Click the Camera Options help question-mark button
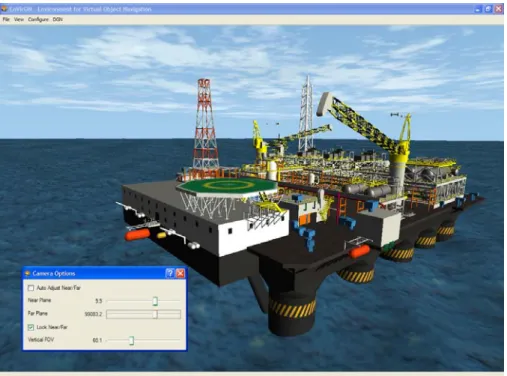The image size is (507, 376). (170, 273)
